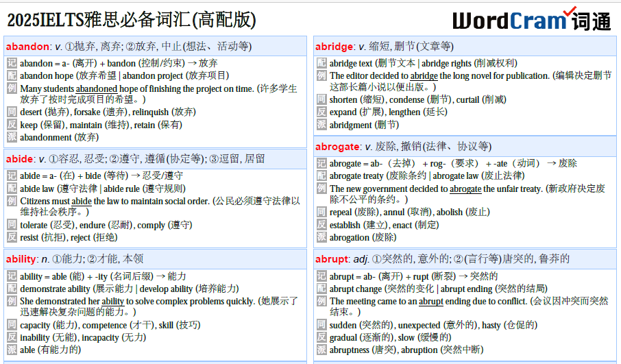Click the 配 badge in the abridge entry
This screenshot has height=364, width=621.
321,63
